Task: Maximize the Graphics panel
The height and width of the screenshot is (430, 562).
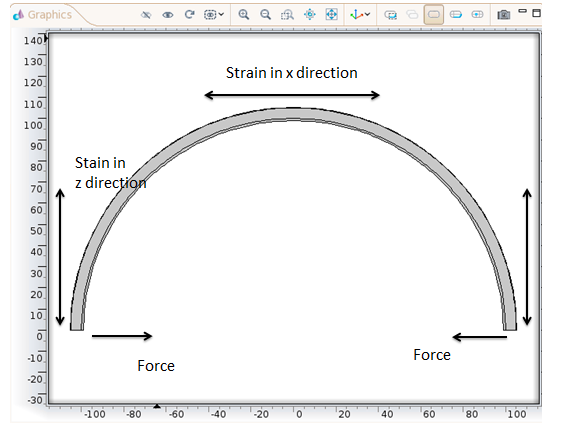Action: pos(536,13)
